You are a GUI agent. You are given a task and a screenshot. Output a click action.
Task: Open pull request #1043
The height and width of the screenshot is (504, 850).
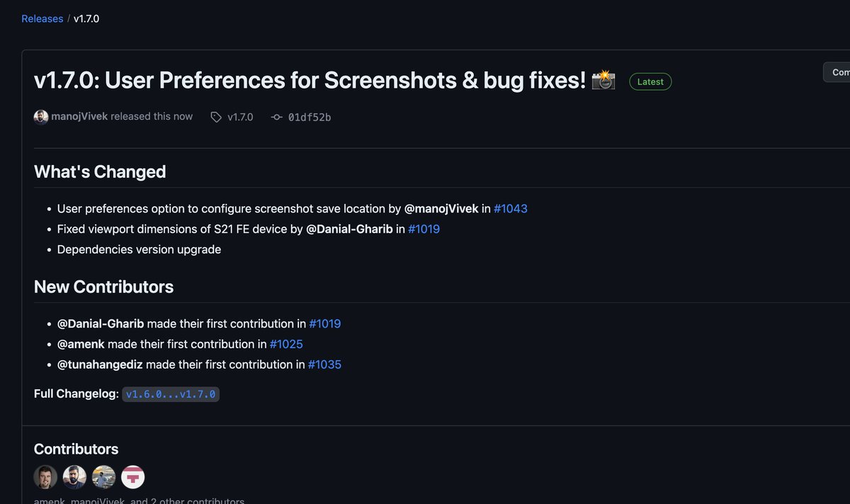coord(511,209)
